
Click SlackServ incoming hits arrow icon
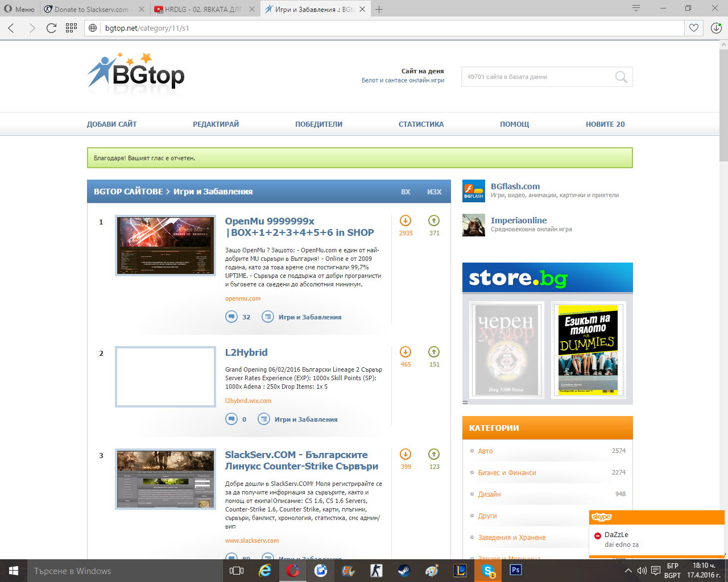pyautogui.click(x=406, y=454)
